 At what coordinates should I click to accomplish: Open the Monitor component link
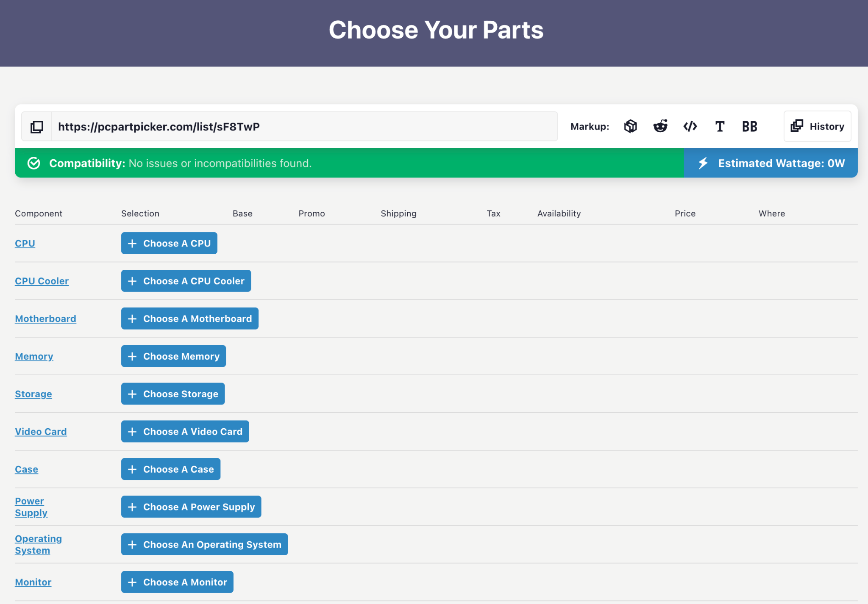coord(33,582)
